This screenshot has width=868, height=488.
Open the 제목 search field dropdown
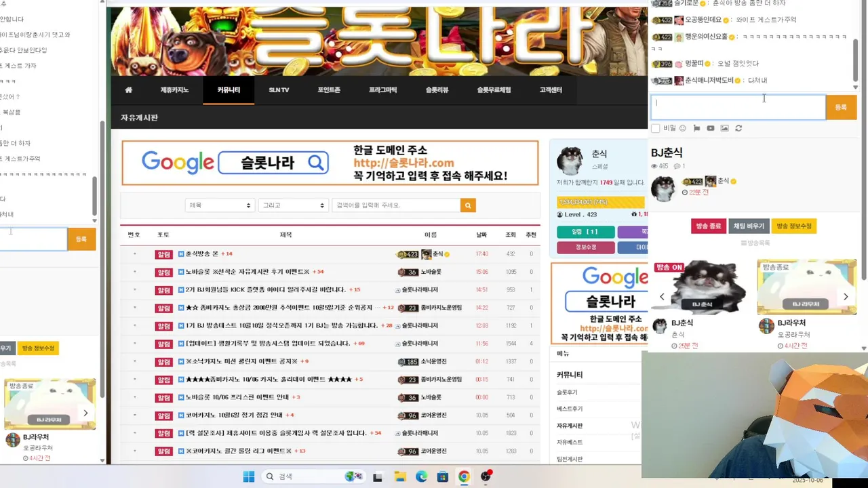coord(220,205)
